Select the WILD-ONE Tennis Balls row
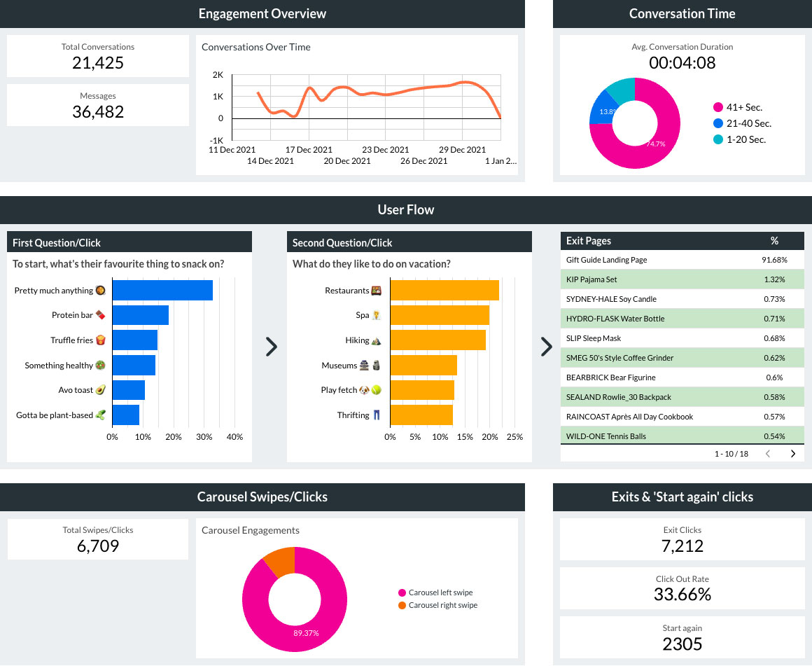 [x=682, y=436]
